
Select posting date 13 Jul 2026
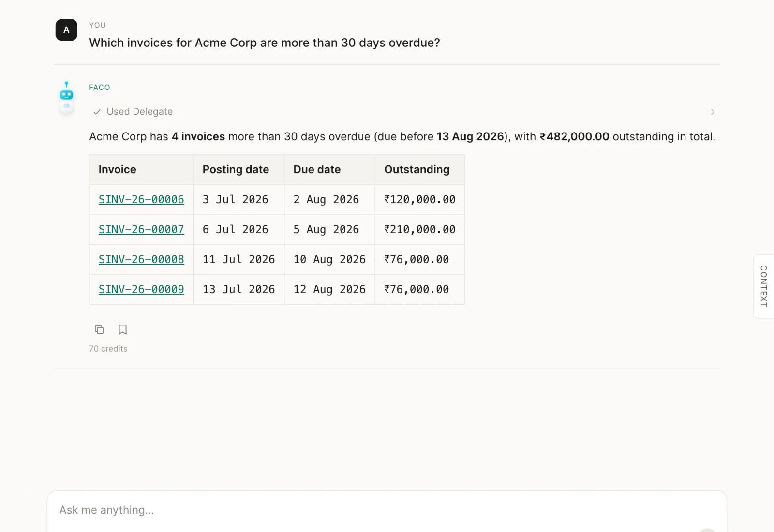(x=238, y=289)
